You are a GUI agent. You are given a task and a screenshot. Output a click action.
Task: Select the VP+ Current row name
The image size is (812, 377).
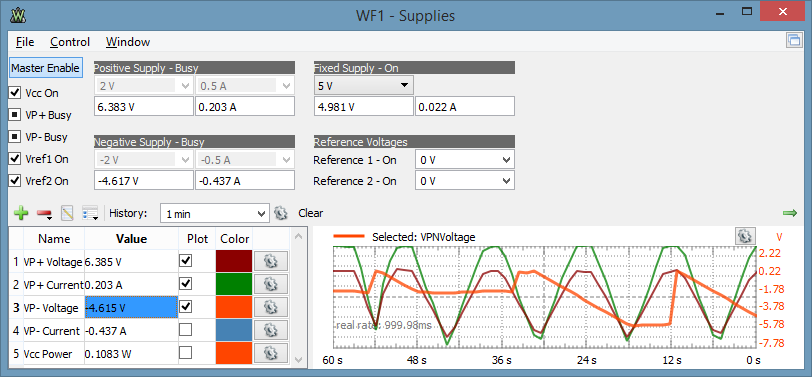coord(54,285)
